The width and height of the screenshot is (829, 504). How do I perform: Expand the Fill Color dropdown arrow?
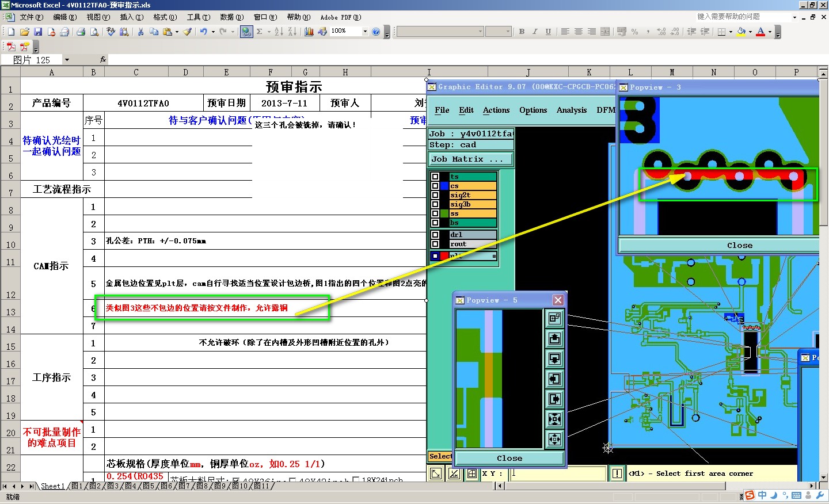coord(750,32)
